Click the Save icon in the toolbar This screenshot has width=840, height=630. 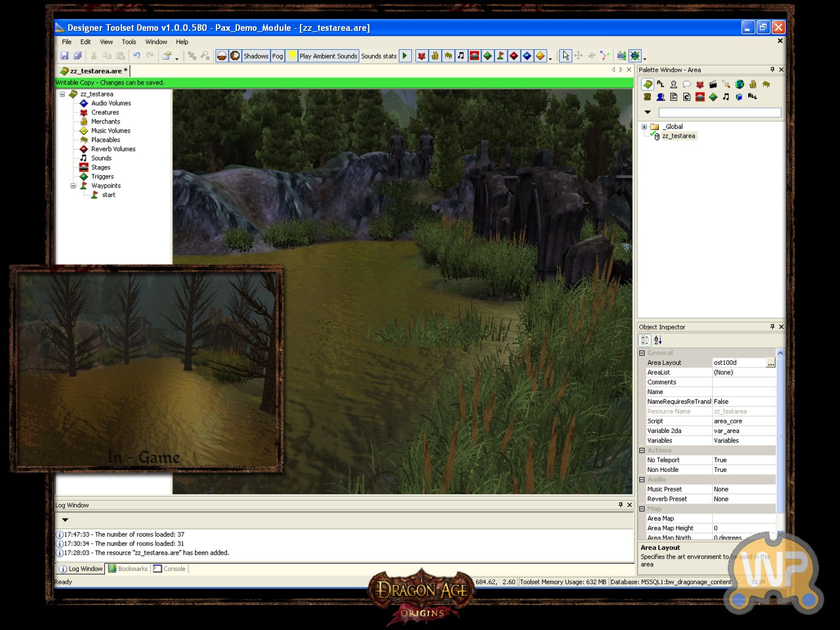click(64, 56)
